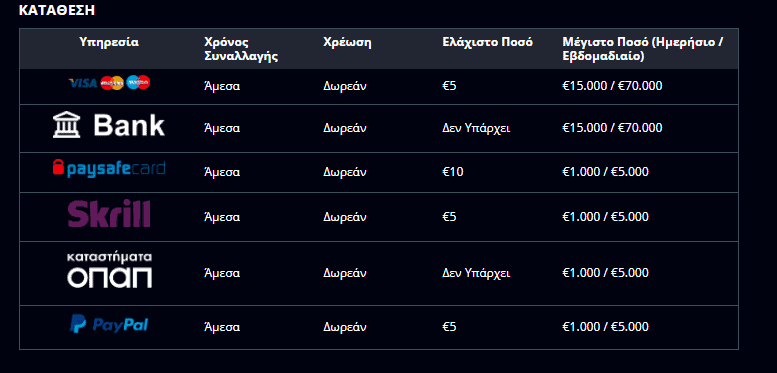Click Δωρεάν in the Skrill row
The height and width of the screenshot is (373, 777).
tap(345, 217)
